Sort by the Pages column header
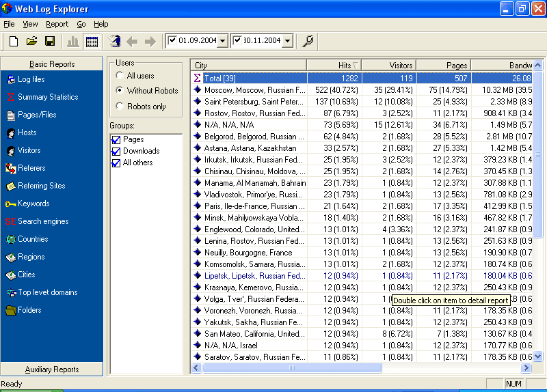The image size is (547, 392). pos(443,65)
